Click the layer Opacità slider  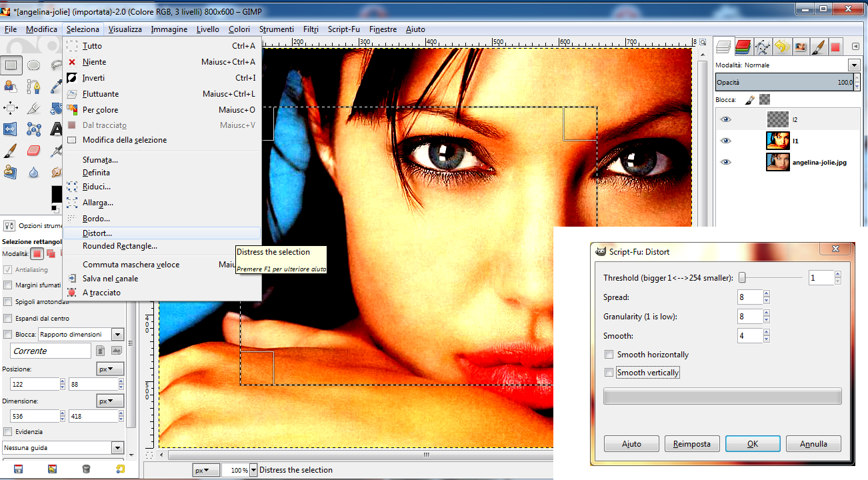click(785, 82)
